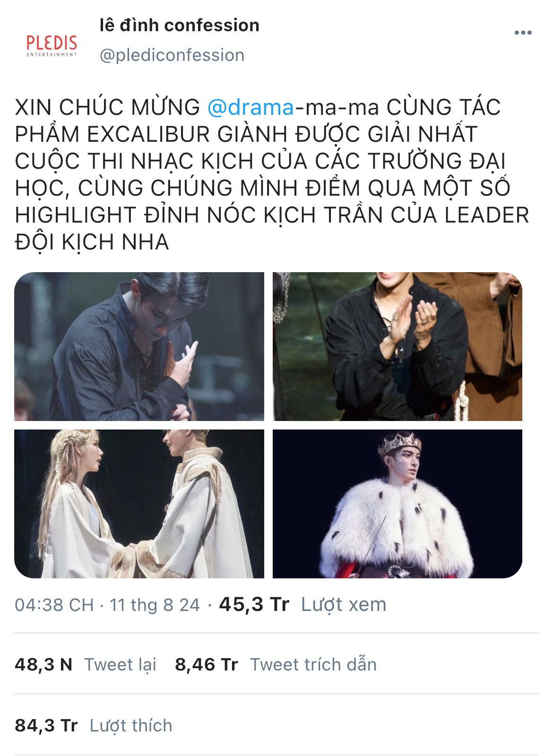Open the @drama mention link
The width and height of the screenshot is (553, 756).
coord(251,107)
